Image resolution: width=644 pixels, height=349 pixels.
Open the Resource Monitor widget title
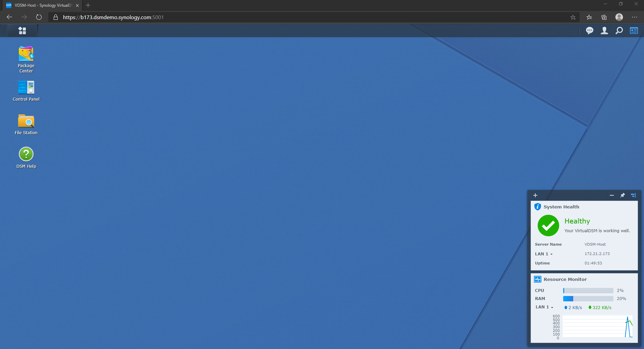coord(565,279)
